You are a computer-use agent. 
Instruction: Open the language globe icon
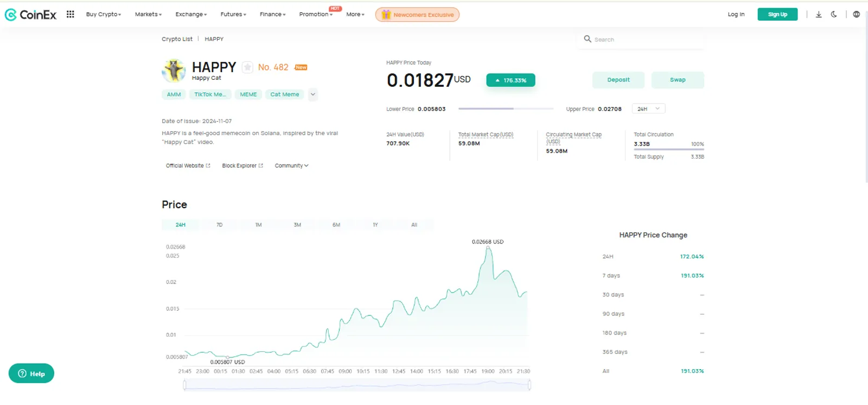pos(856,14)
